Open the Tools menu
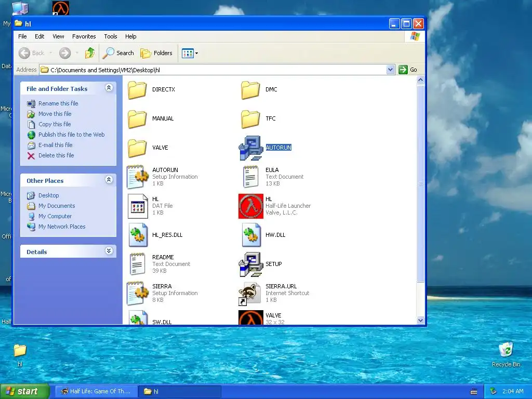The image size is (532, 399). 111,36
